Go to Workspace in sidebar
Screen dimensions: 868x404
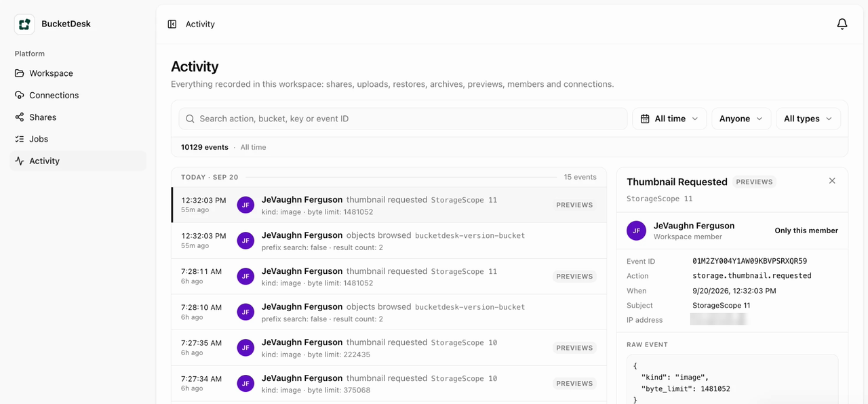click(78, 73)
